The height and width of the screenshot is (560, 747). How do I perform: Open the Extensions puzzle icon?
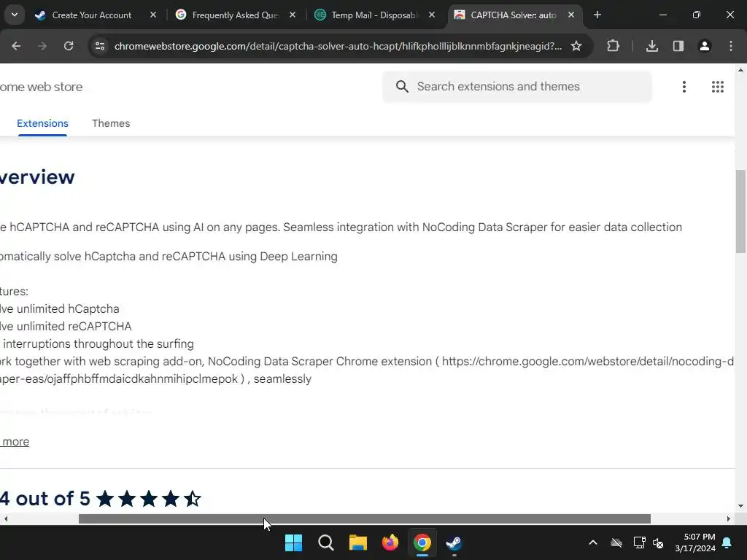tap(613, 46)
